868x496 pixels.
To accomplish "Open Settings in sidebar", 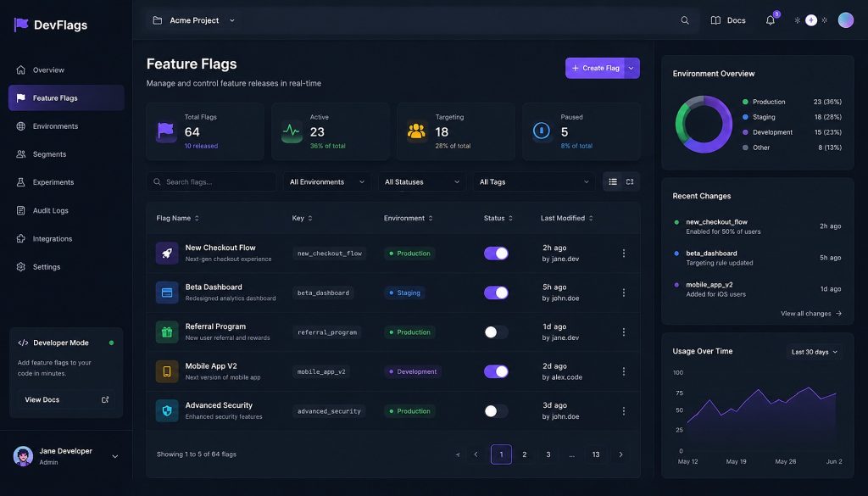I will point(66,267).
